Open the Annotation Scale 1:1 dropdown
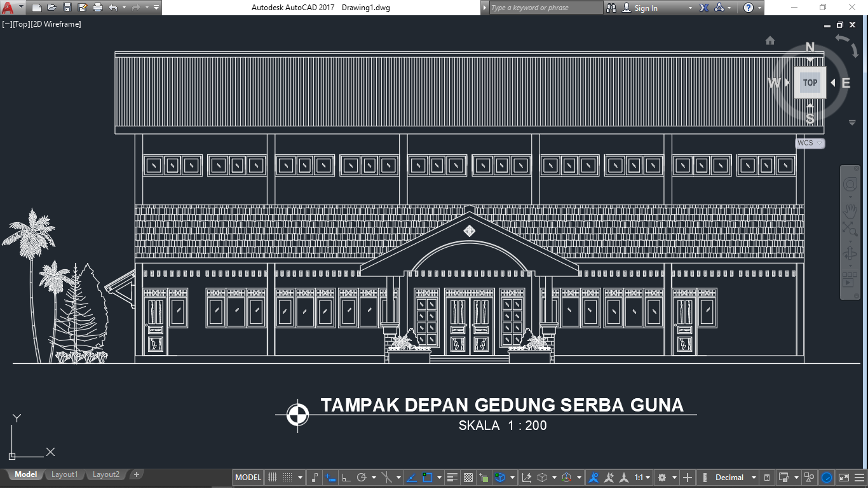This screenshot has height=489, width=868. click(644, 477)
